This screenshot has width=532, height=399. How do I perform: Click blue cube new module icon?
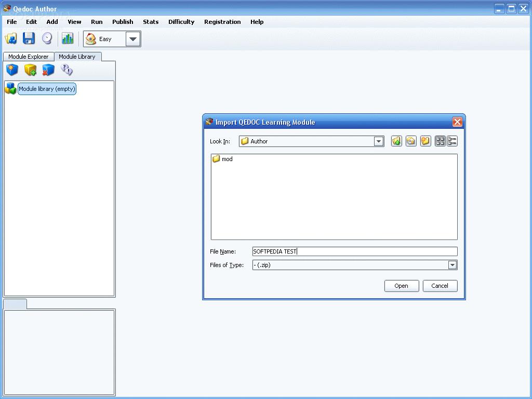pos(12,70)
